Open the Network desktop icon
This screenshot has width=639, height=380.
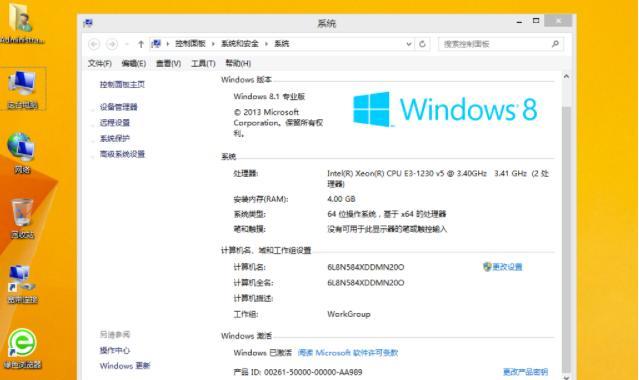(21, 153)
